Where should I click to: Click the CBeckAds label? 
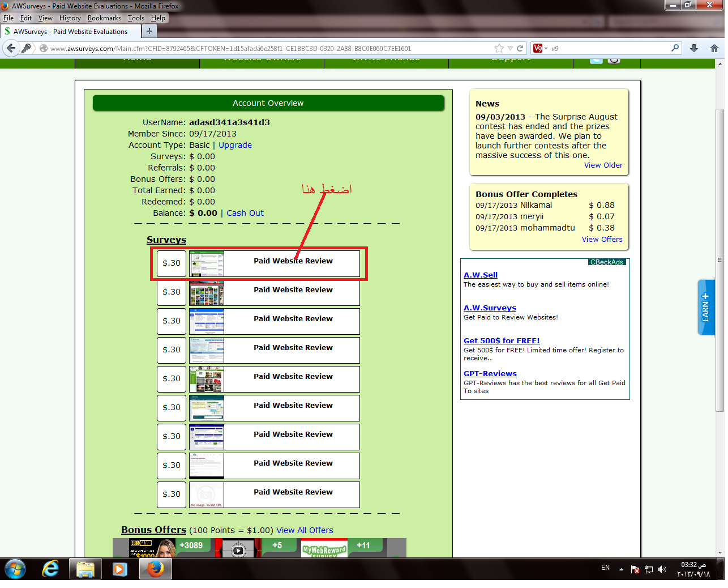pos(607,262)
